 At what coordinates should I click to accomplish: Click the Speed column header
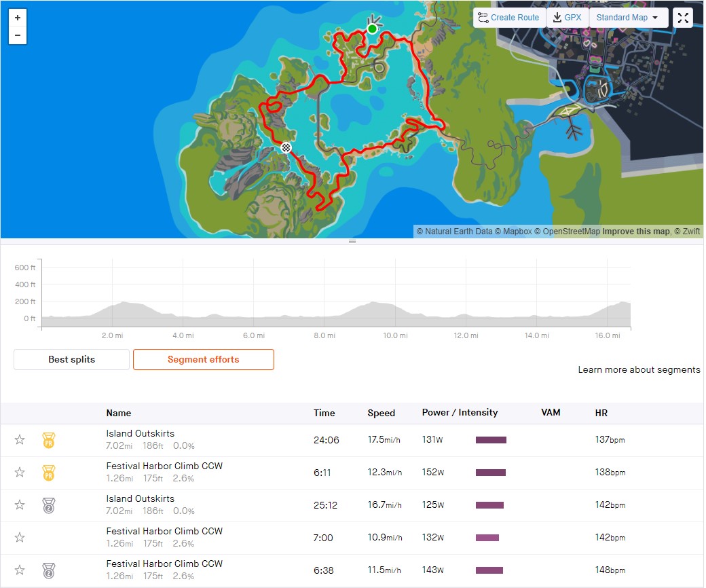click(382, 414)
